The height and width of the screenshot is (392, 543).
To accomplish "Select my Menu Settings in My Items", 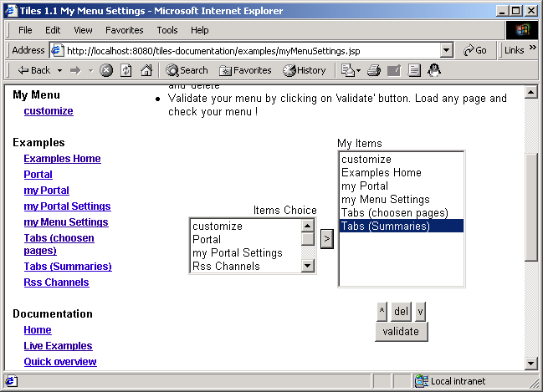I will pyautogui.click(x=402, y=199).
